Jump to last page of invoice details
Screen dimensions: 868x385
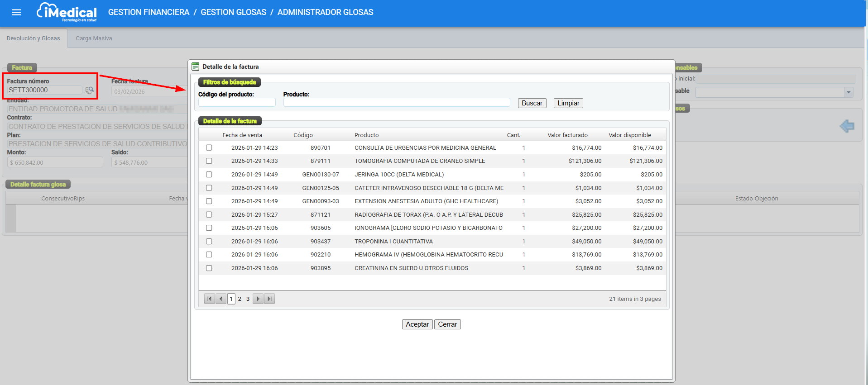[269, 299]
